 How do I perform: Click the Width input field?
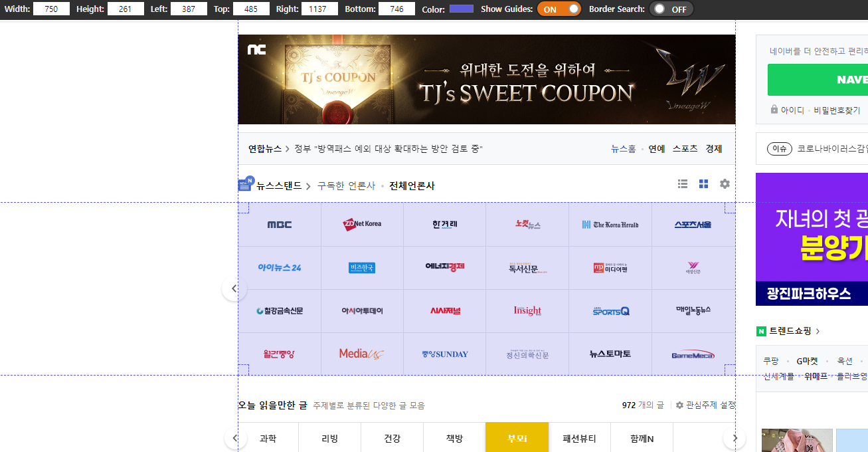[51, 9]
